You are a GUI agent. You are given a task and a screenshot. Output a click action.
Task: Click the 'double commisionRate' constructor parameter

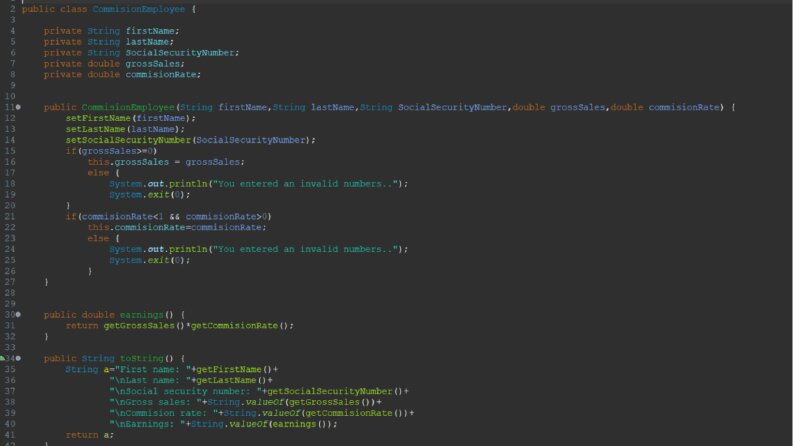[665, 107]
